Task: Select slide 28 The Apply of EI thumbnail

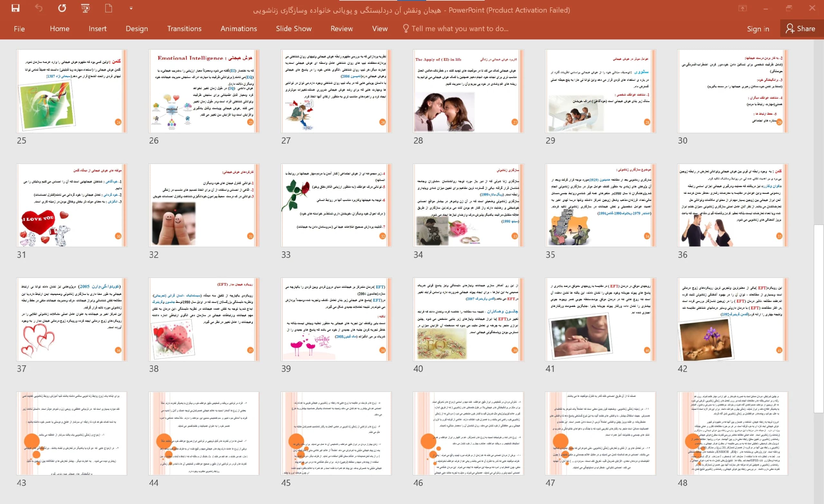Action: pos(469,91)
